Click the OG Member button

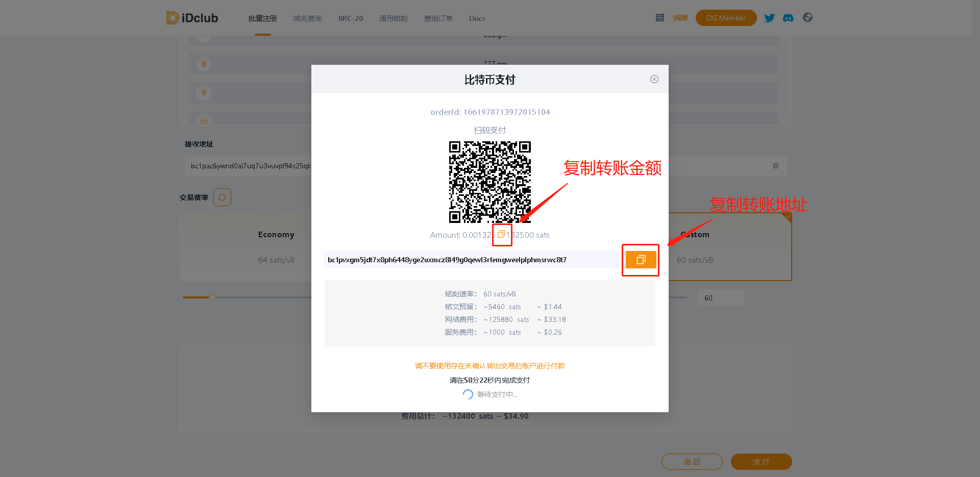(726, 18)
